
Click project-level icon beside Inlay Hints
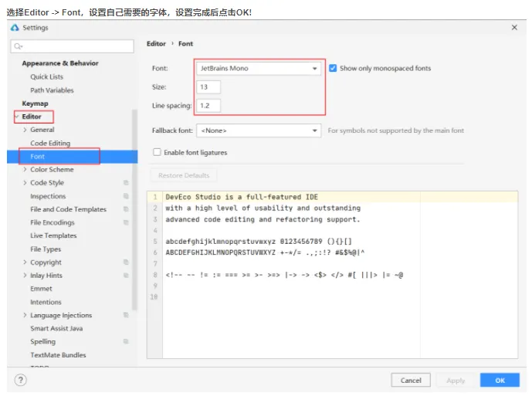[x=126, y=276]
